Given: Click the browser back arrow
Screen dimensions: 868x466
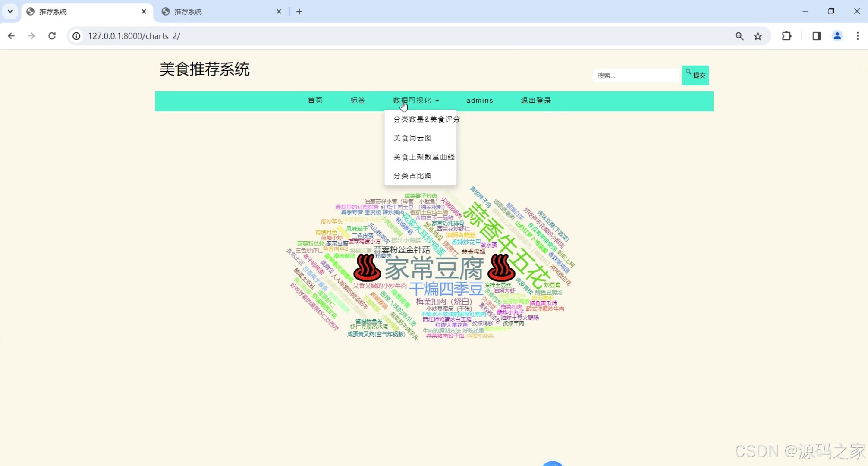Looking at the screenshot, I should point(11,36).
